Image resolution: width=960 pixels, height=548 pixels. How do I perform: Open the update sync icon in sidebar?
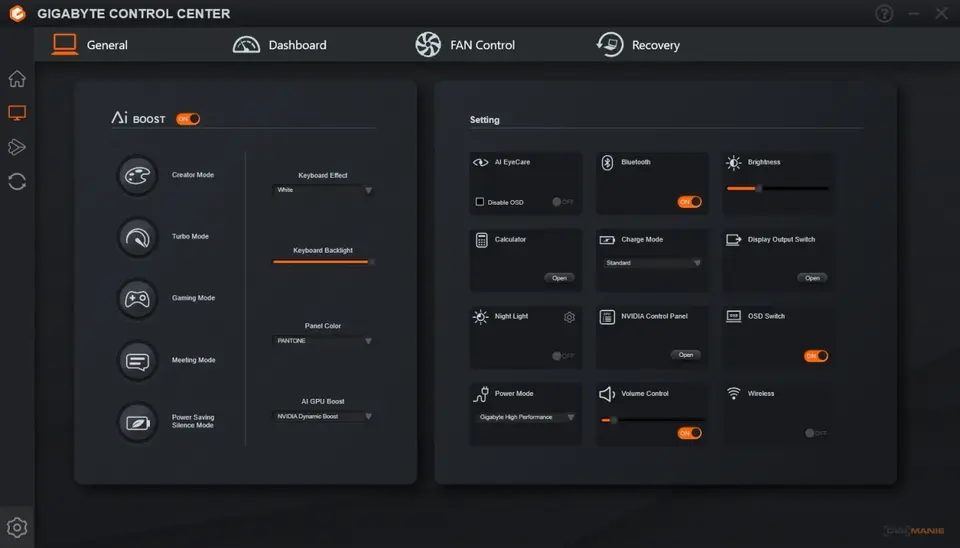pyautogui.click(x=17, y=182)
